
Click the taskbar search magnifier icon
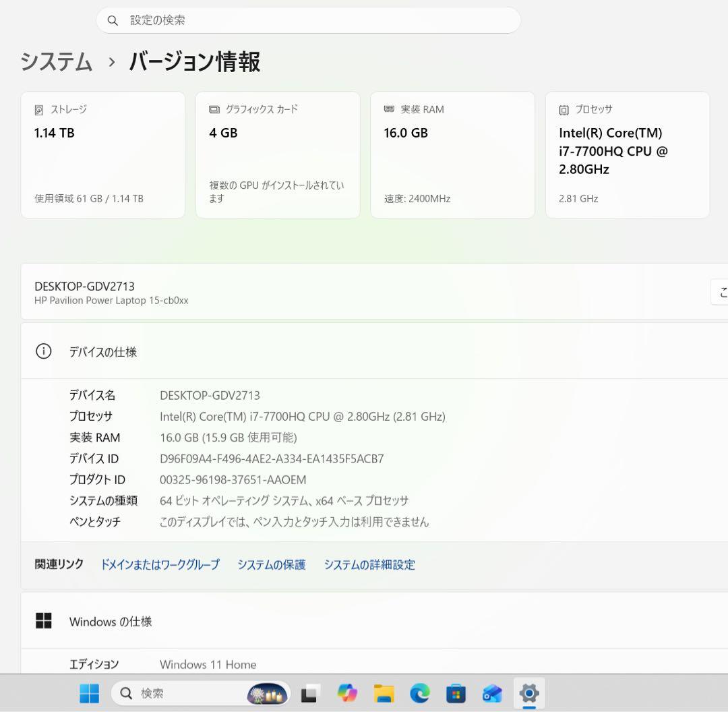coord(126,693)
